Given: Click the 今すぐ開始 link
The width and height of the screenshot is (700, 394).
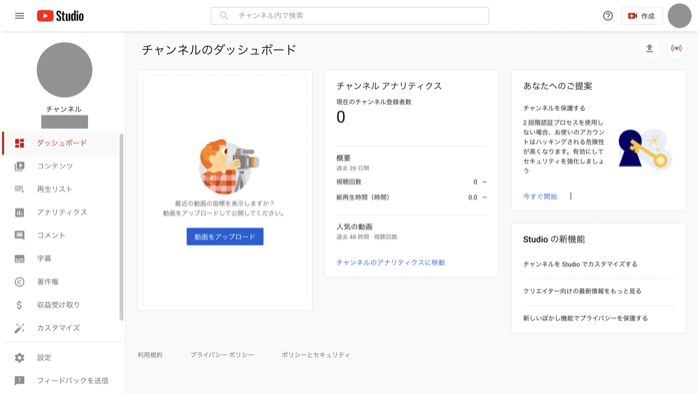Looking at the screenshot, I should click(x=540, y=196).
